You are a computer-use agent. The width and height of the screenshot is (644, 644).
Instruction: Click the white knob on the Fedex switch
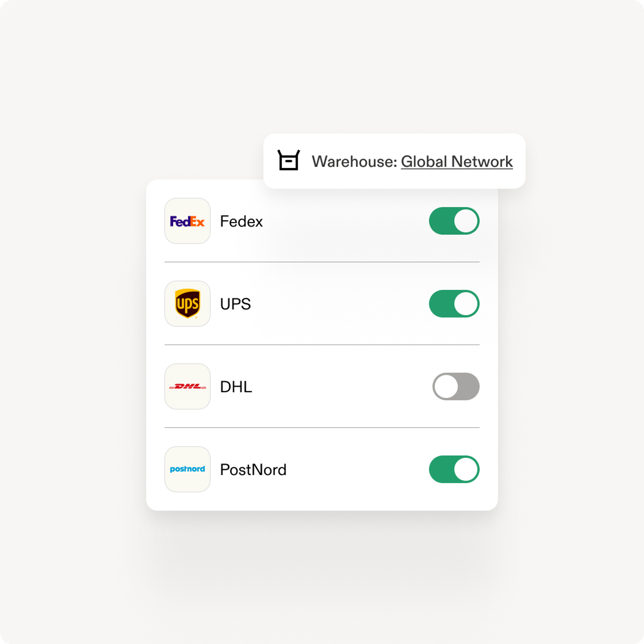tap(466, 221)
